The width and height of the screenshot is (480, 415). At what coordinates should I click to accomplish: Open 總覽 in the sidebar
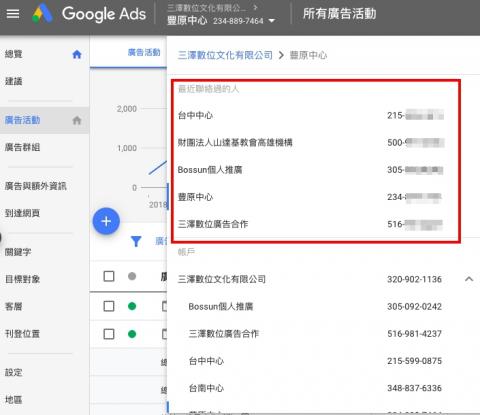click(14, 54)
